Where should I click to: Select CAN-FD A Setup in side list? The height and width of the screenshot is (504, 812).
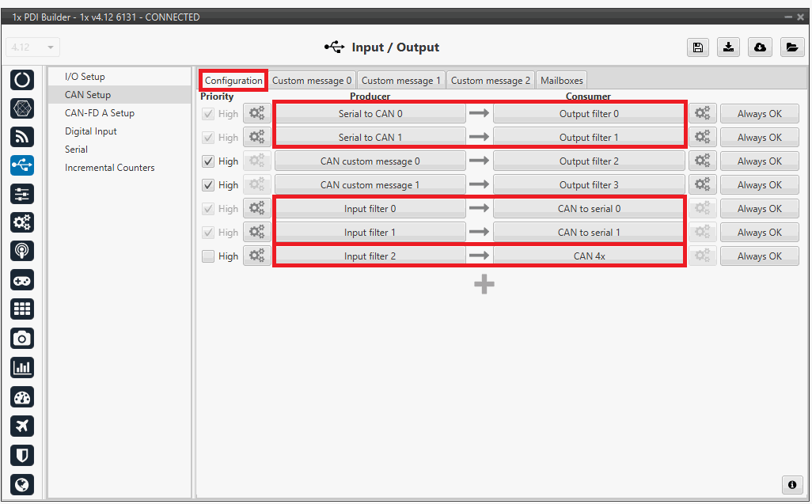(100, 113)
